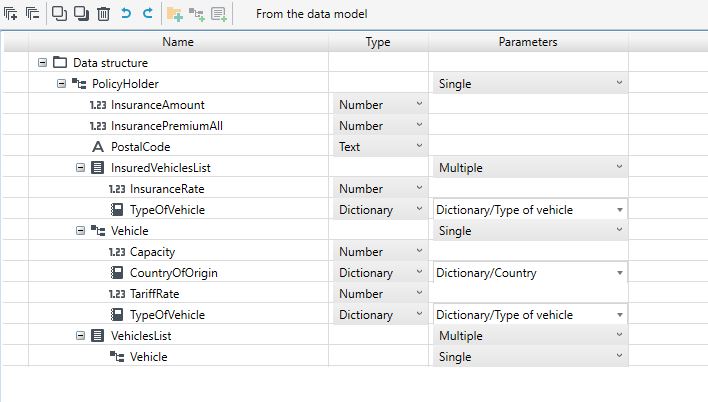708x402 pixels.
Task: Click the Redo arrow icon
Action: click(148, 13)
